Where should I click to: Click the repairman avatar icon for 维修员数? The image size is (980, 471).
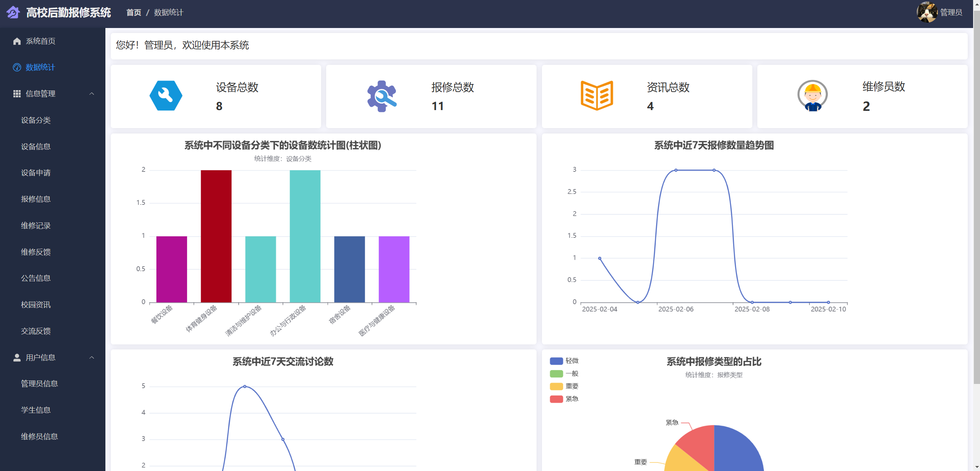813,96
